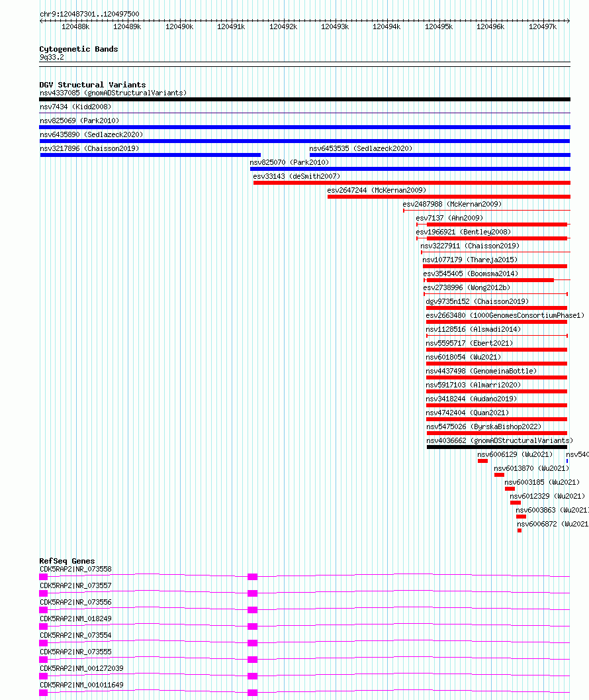
Task: Select the nsv825070 (Park2010) label
Action: coord(289,162)
